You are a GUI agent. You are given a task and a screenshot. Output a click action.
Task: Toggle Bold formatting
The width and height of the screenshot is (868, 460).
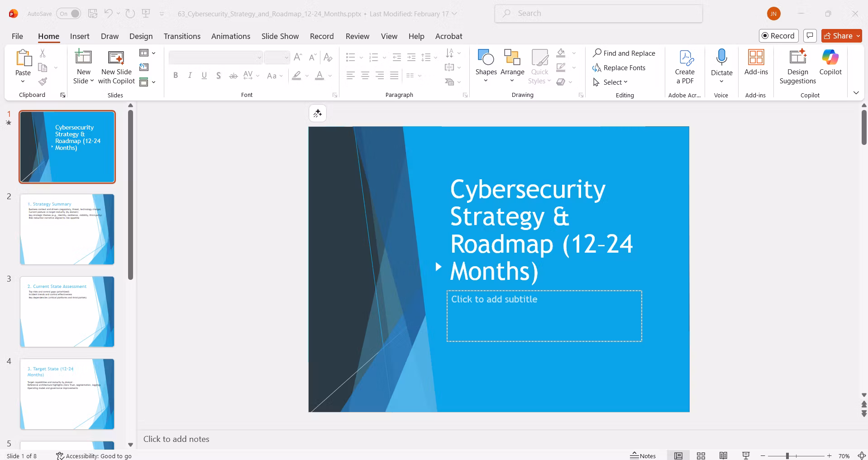176,76
